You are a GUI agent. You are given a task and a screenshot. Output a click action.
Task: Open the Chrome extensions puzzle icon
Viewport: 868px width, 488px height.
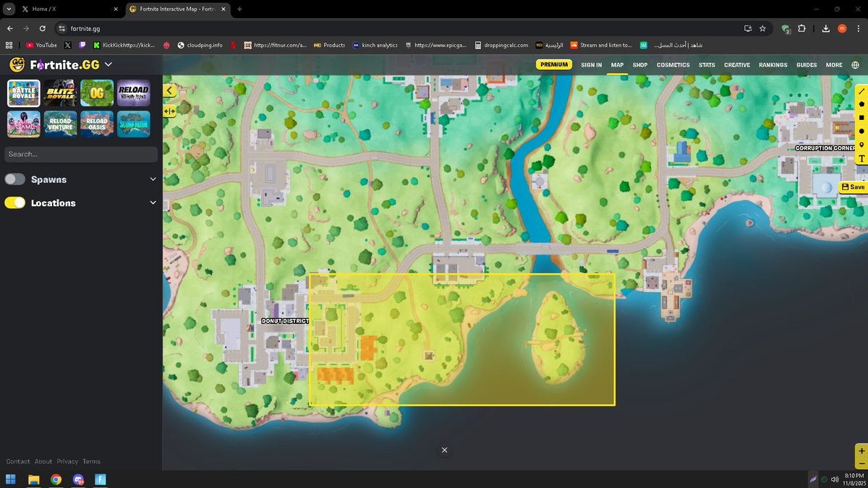click(x=801, y=28)
